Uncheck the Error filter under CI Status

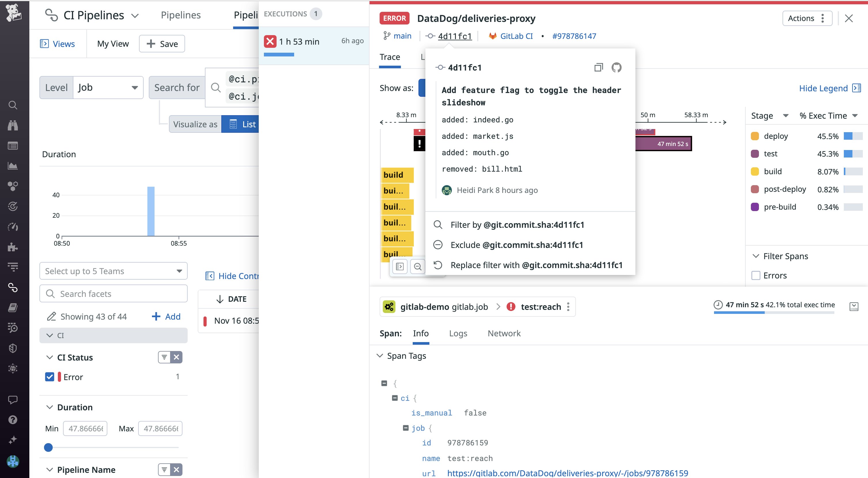point(50,377)
